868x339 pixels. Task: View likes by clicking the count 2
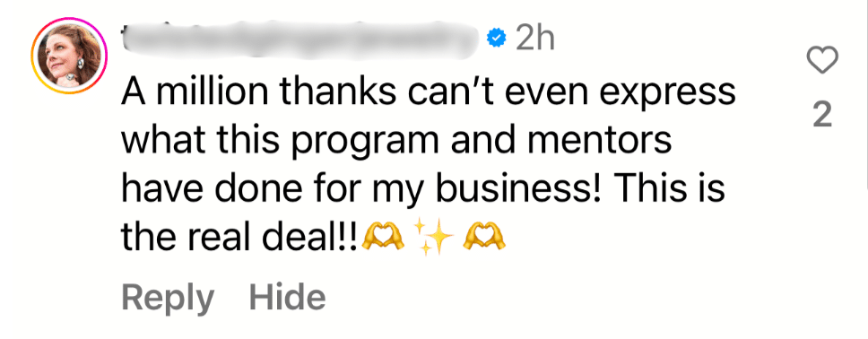tap(822, 116)
